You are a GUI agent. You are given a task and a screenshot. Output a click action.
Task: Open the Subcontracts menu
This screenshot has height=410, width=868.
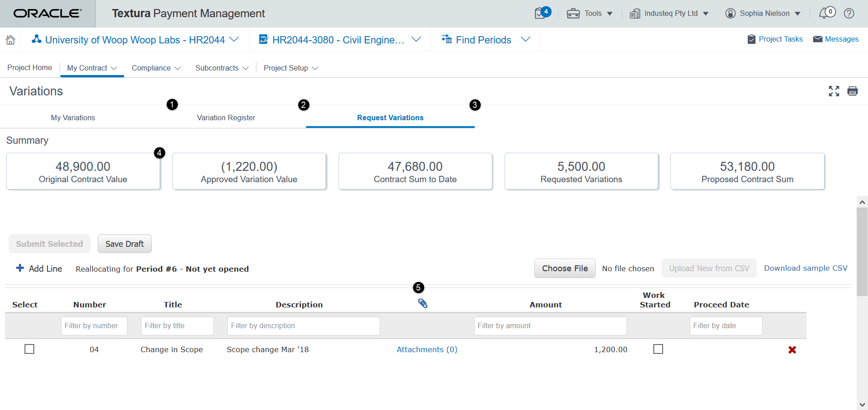[222, 68]
